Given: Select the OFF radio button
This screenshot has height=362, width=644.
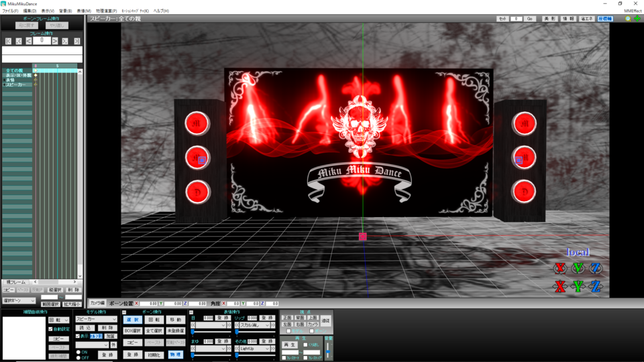Looking at the screenshot, I should pyautogui.click(x=78, y=358).
